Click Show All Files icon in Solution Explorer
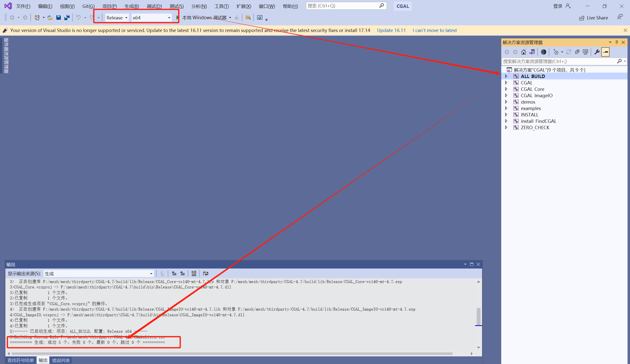This screenshot has width=630, height=364. tap(585, 52)
